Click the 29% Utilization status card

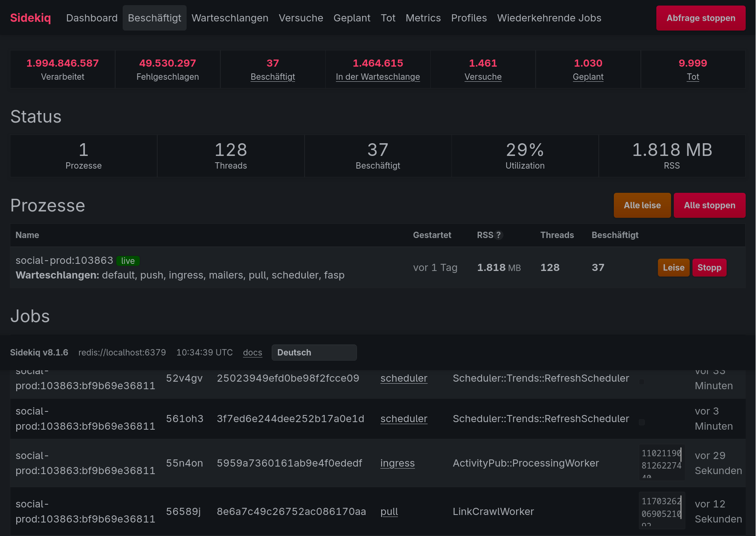click(525, 156)
